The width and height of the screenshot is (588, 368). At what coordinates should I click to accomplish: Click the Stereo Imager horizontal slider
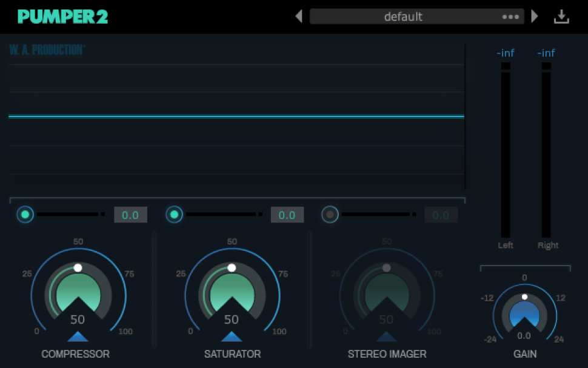pos(379,214)
